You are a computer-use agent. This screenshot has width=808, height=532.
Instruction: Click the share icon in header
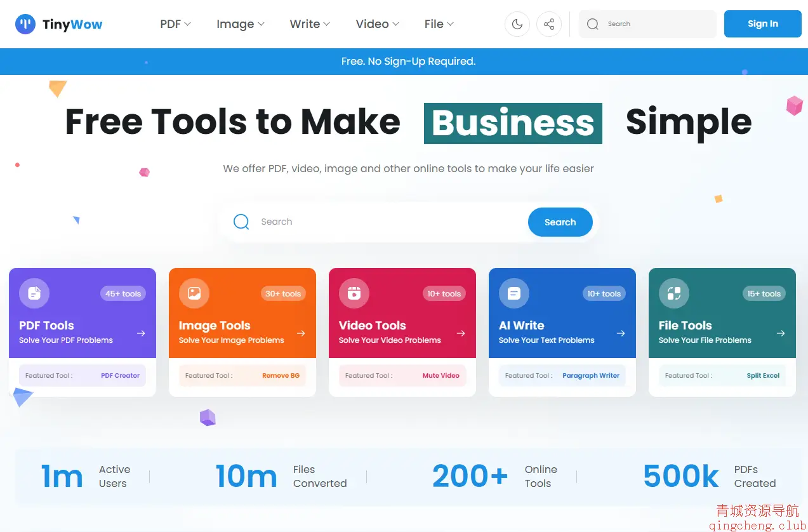[548, 24]
